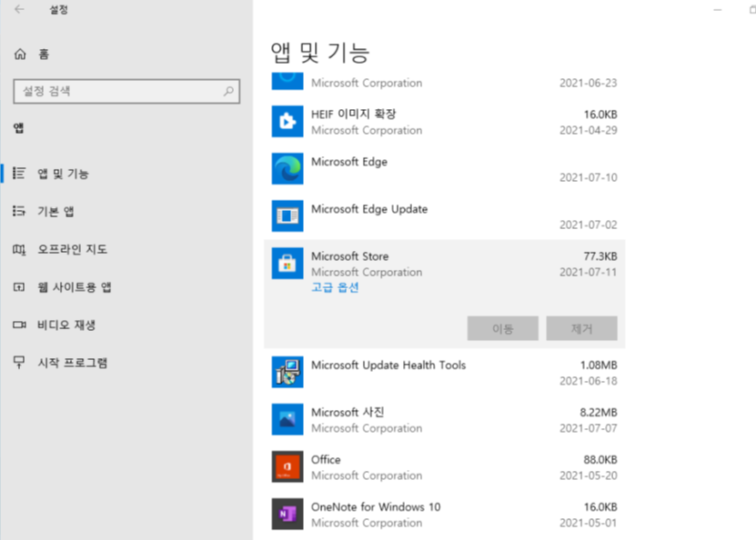Select the Microsoft Edge app icon
Image resolution: width=756 pixels, height=540 pixels.
click(287, 168)
